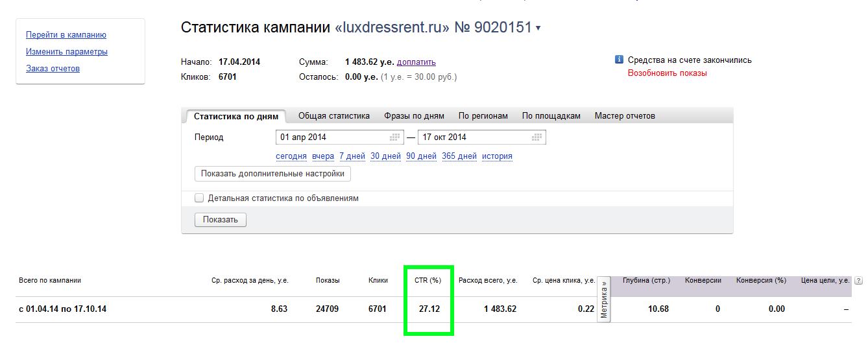868x343 pixels.
Task: Open the Фразы по дням tab
Action: tap(414, 116)
